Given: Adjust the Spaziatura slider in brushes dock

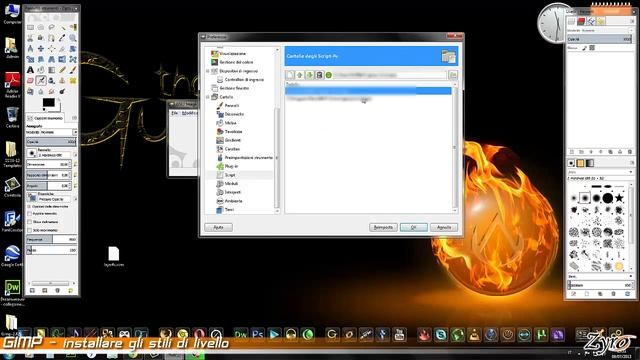Looking at the screenshot, I should [x=600, y=285].
